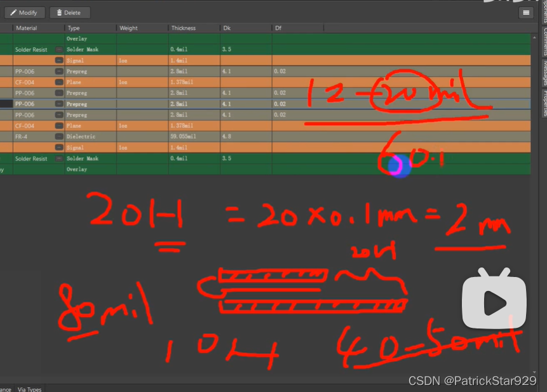Viewport: 547px width, 392px height.
Task: Click the Dk column header
Action: pos(246,28)
